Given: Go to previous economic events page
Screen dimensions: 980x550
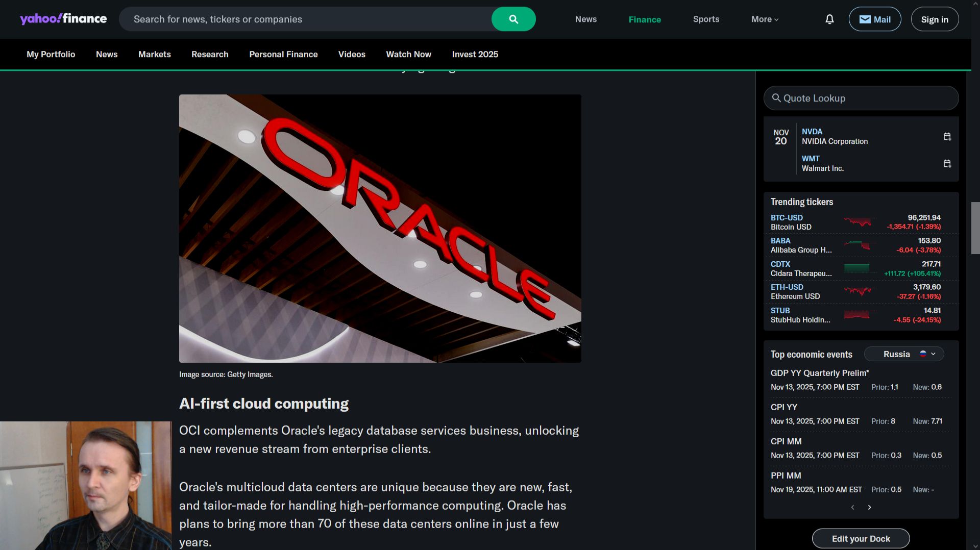Looking at the screenshot, I should click(852, 507).
